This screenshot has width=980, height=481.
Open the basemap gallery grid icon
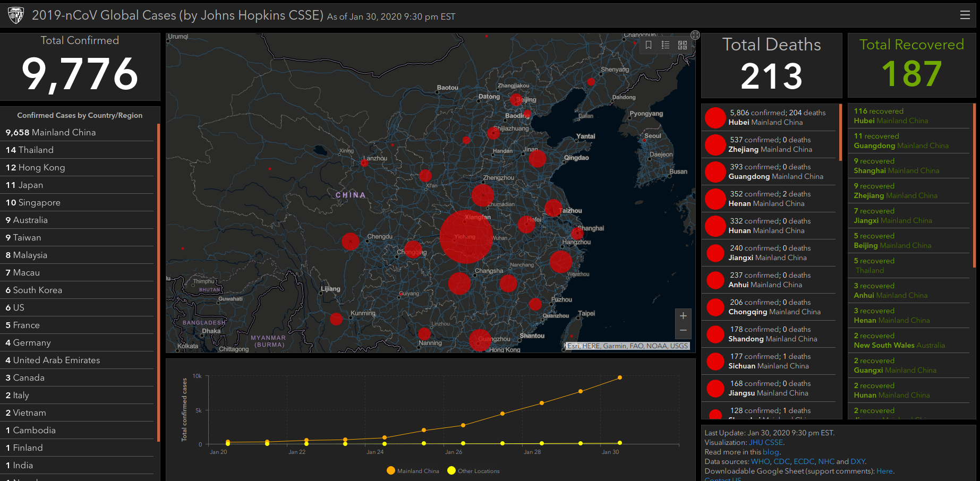click(x=683, y=45)
